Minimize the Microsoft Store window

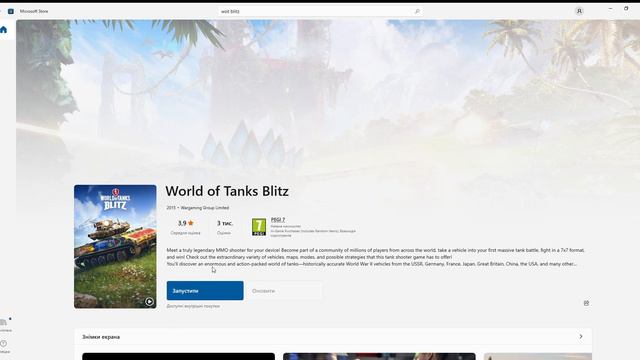pos(610,9)
